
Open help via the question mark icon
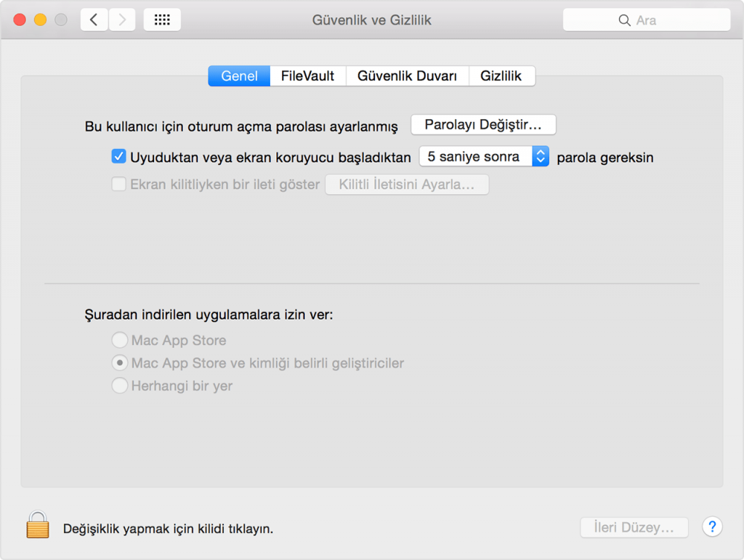click(712, 527)
